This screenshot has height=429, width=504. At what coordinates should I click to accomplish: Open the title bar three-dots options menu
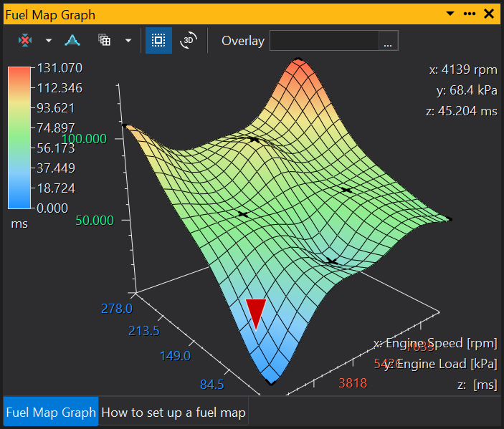tap(470, 14)
